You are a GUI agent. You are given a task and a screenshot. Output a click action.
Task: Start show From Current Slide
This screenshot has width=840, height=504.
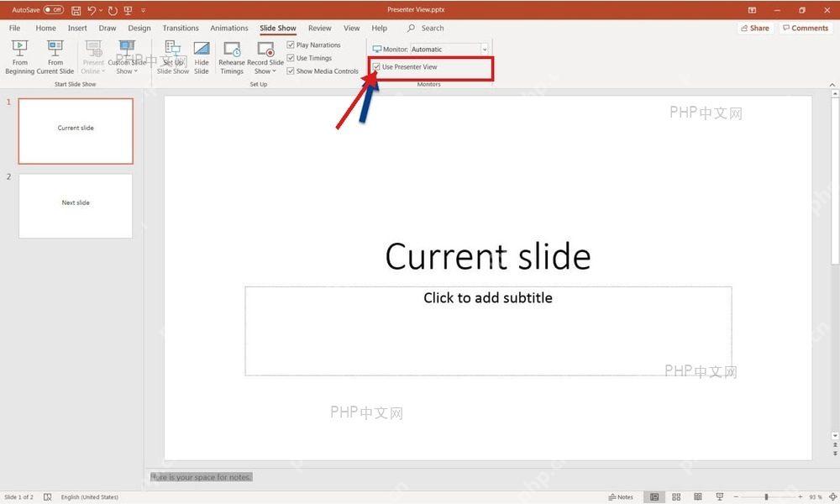point(55,57)
